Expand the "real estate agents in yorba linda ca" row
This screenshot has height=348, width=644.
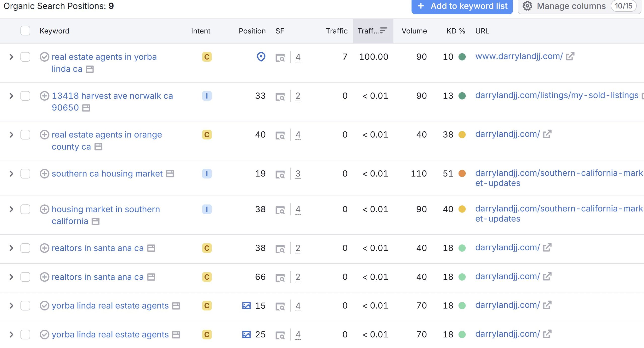click(x=11, y=57)
